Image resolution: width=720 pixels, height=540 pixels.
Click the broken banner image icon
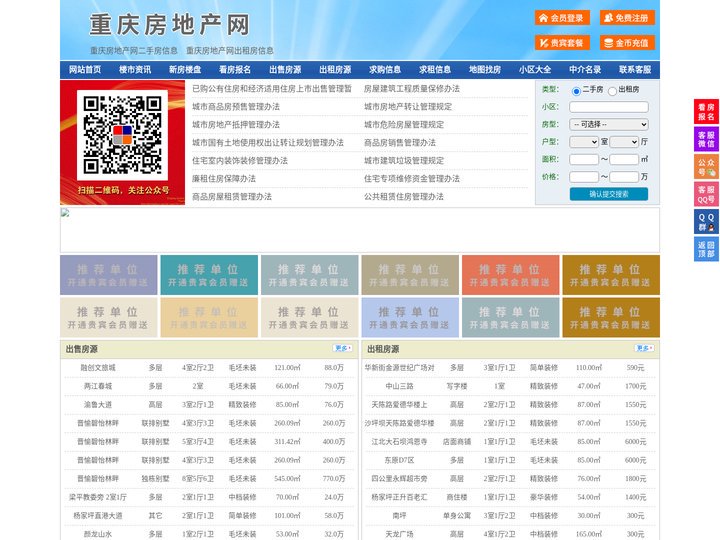pyautogui.click(x=65, y=213)
